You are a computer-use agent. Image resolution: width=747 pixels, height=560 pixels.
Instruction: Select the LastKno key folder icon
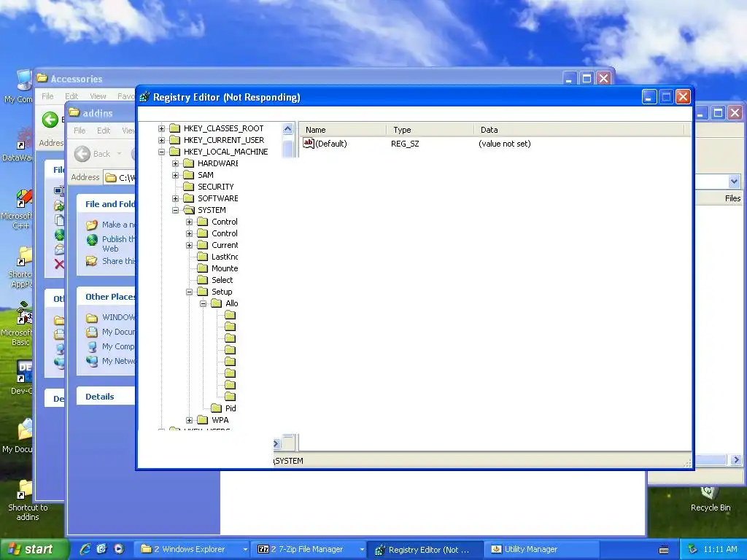(x=203, y=257)
